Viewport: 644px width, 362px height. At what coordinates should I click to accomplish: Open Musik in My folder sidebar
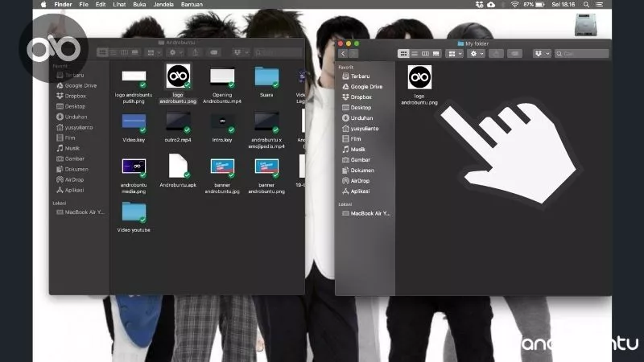[353, 150]
